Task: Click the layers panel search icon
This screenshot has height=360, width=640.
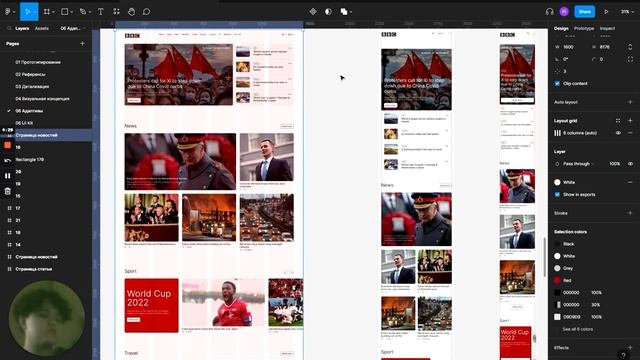Action: [9, 28]
